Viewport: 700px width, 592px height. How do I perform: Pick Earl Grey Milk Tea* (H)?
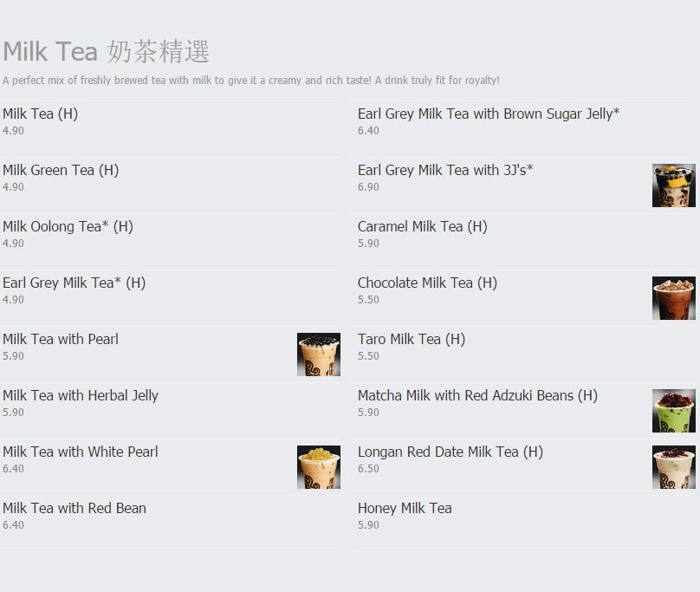tap(74, 283)
